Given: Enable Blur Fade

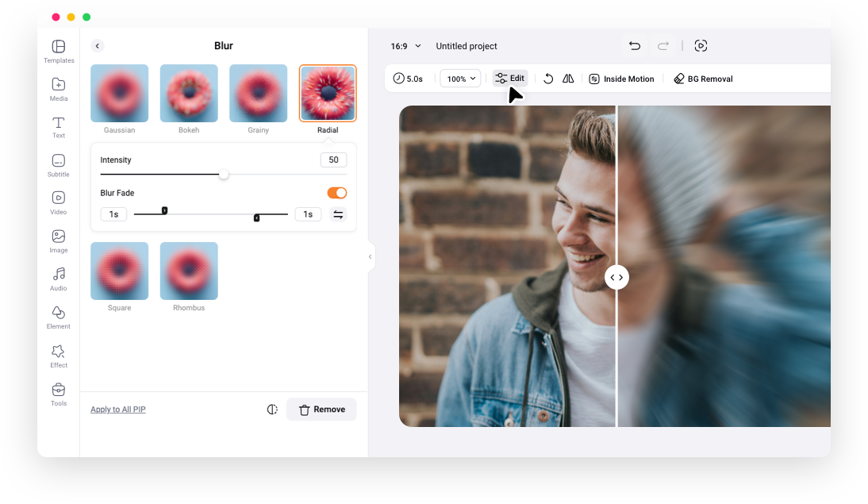Looking at the screenshot, I should 336,193.
